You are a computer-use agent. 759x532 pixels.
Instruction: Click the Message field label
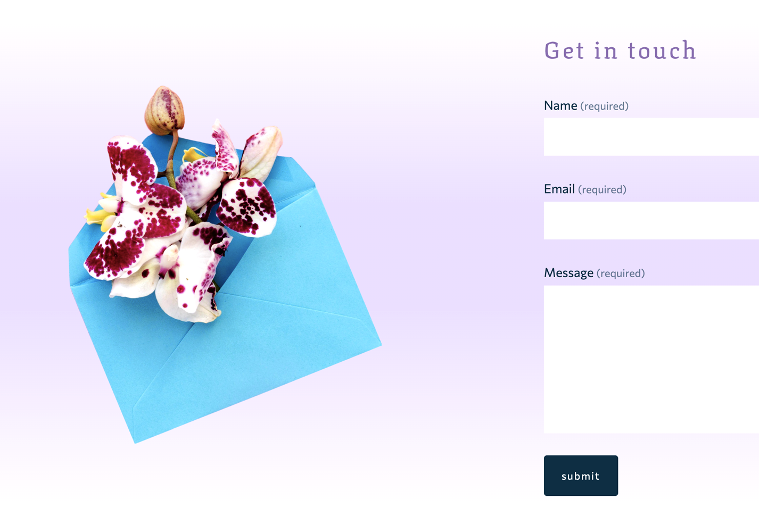coord(568,273)
